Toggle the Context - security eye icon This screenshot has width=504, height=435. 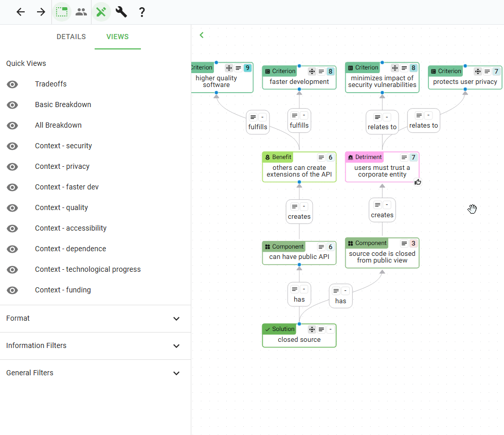12,146
